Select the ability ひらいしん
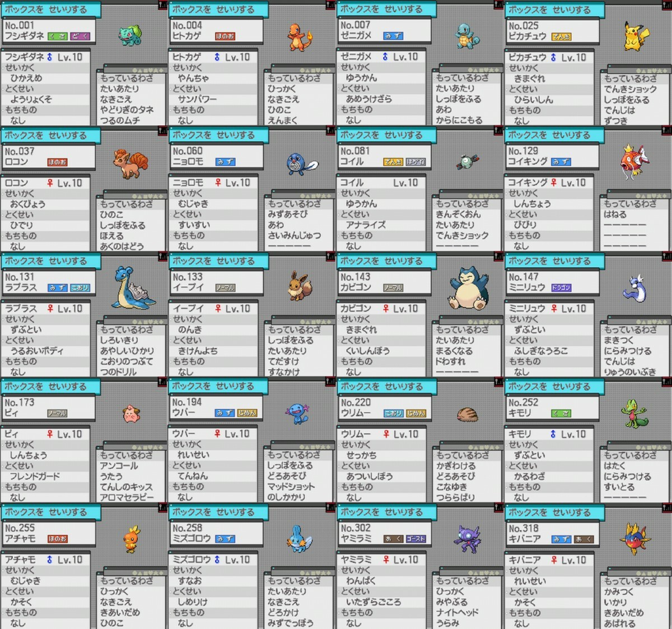 click(534, 100)
